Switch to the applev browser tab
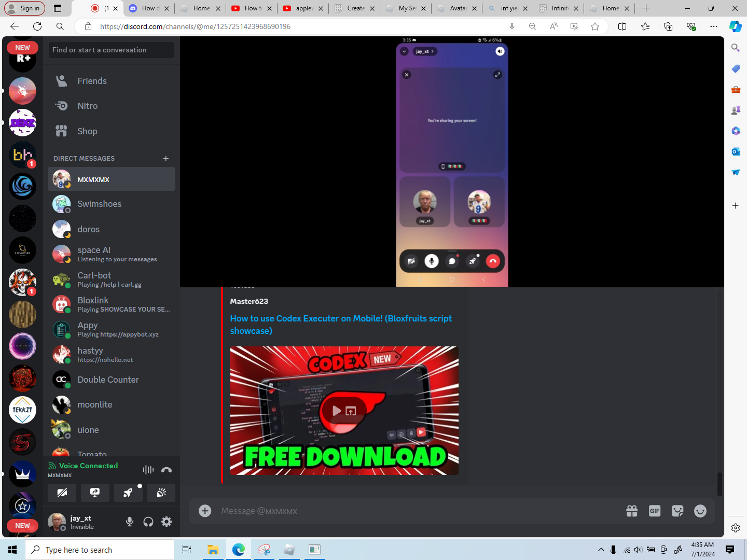 click(302, 8)
